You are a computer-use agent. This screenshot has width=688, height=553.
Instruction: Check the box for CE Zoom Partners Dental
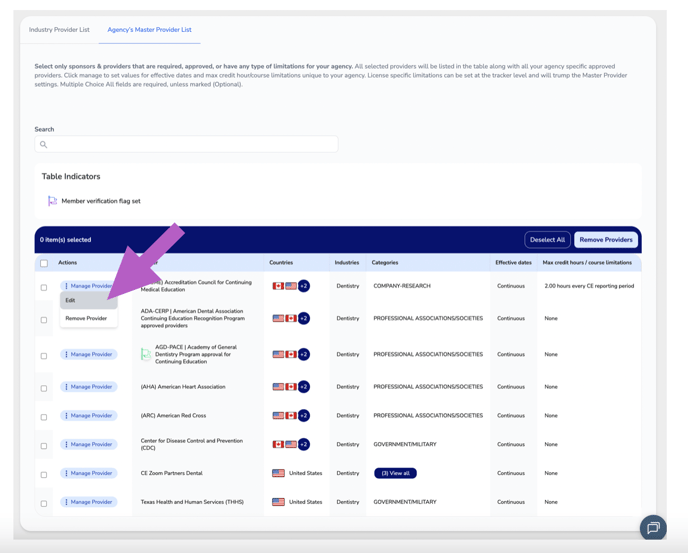tap(44, 475)
